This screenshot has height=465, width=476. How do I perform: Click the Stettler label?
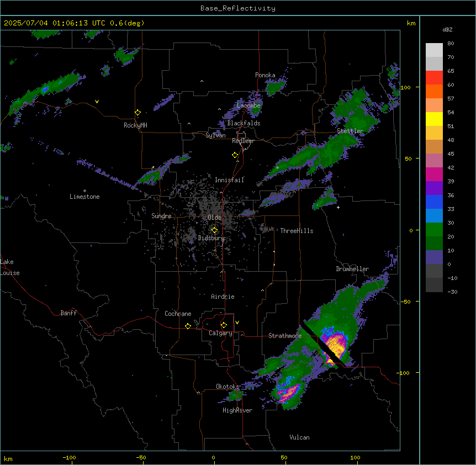point(350,131)
